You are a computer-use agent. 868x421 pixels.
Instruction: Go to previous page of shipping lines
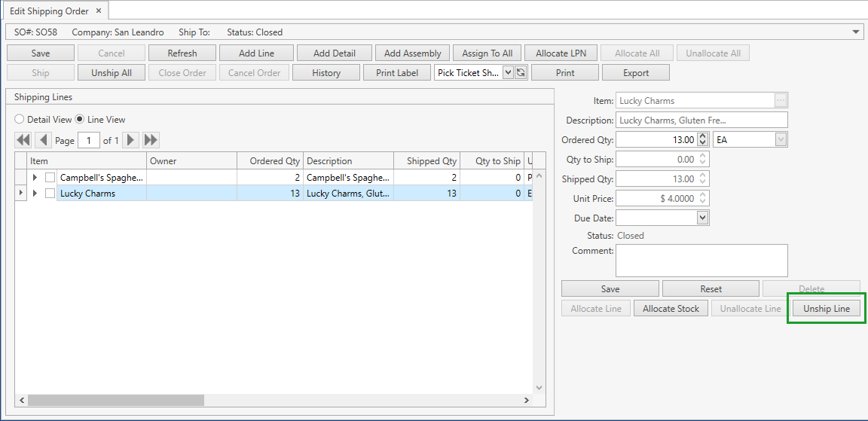[x=43, y=140]
